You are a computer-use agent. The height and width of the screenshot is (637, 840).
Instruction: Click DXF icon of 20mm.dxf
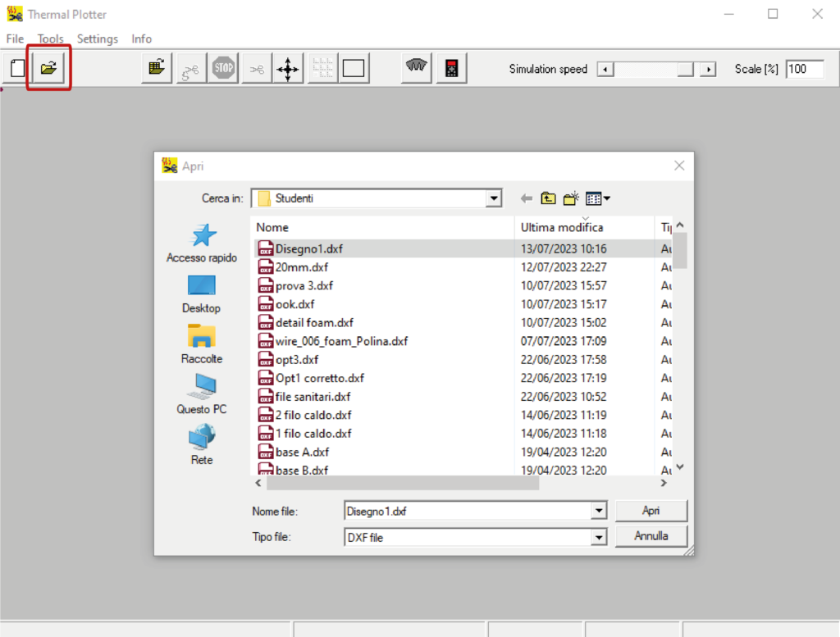point(266,267)
